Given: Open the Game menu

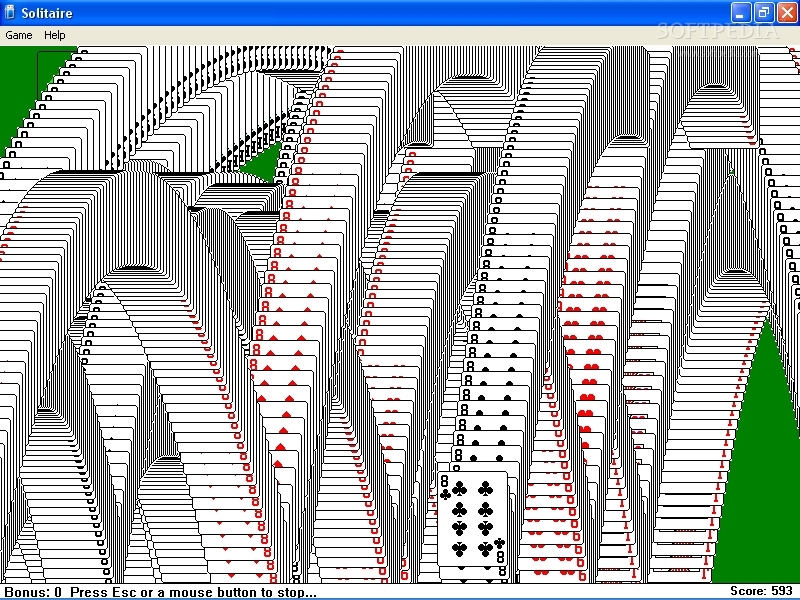Looking at the screenshot, I should click(x=19, y=35).
